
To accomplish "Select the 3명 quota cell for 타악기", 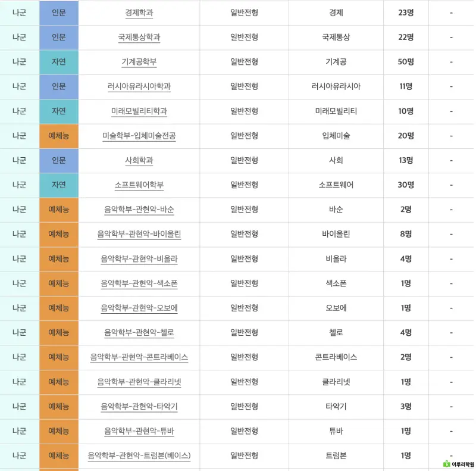I will point(406,407).
